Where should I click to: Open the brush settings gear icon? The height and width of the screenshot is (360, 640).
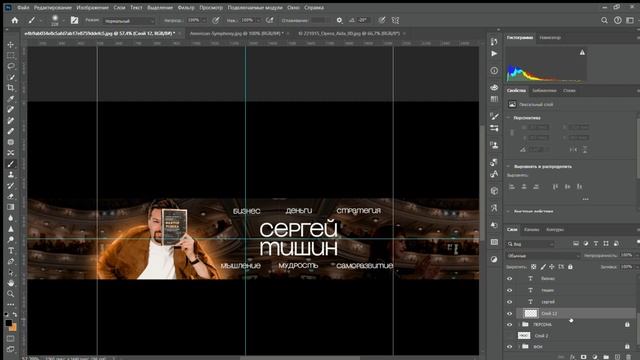[x=339, y=20]
